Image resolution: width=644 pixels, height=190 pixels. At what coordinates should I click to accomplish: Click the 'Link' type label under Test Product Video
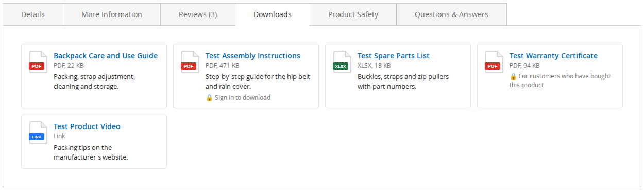click(59, 136)
